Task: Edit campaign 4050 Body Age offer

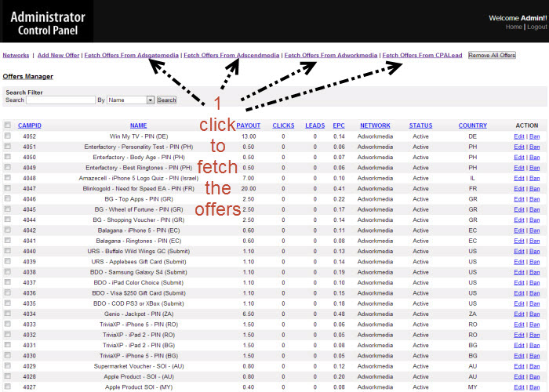Action: 519,158
